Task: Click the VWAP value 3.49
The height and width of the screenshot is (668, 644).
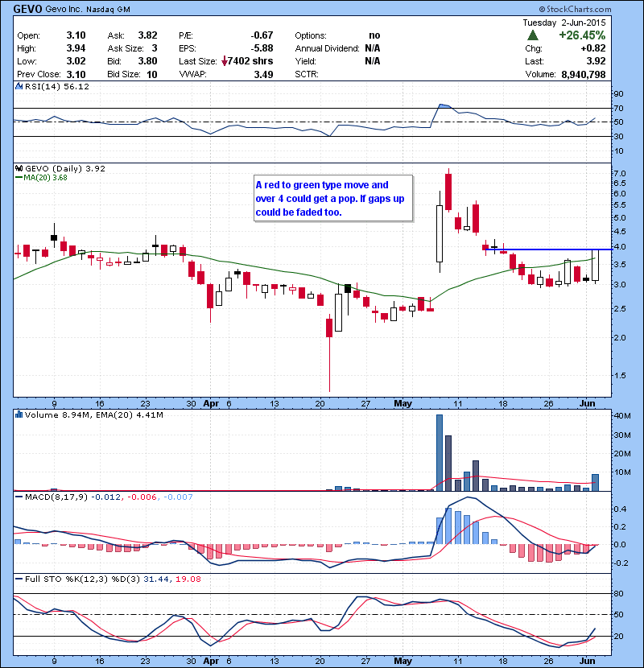Action: 263,75
